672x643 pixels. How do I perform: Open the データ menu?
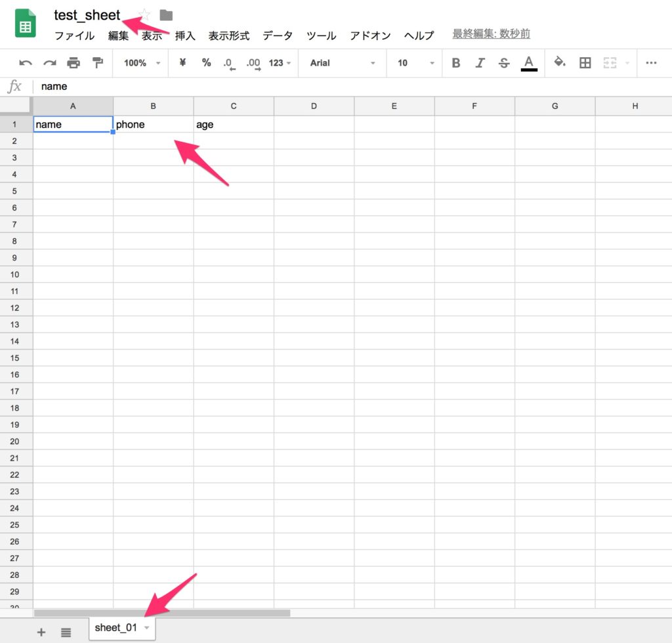coord(278,35)
